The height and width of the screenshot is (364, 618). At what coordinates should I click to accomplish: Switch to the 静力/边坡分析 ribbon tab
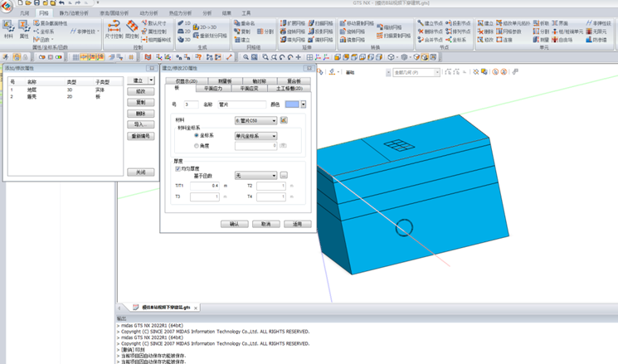74,13
